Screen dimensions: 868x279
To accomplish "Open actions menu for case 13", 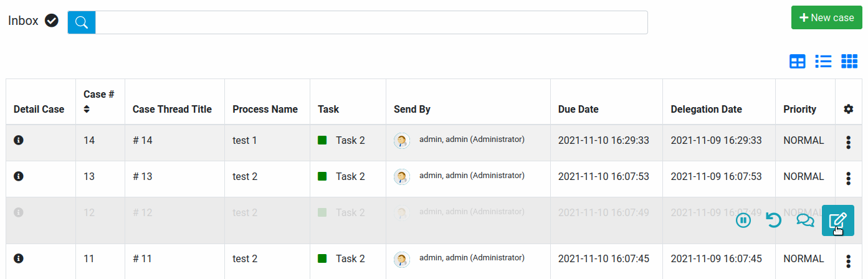I will point(848,179).
